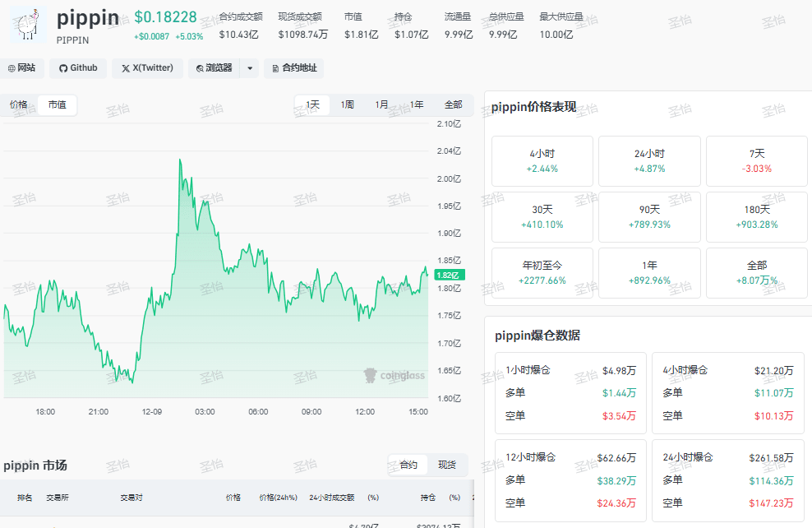This screenshot has width=812, height=528.
Task: Expand the 浏览器 dropdown arrow
Action: point(250,68)
